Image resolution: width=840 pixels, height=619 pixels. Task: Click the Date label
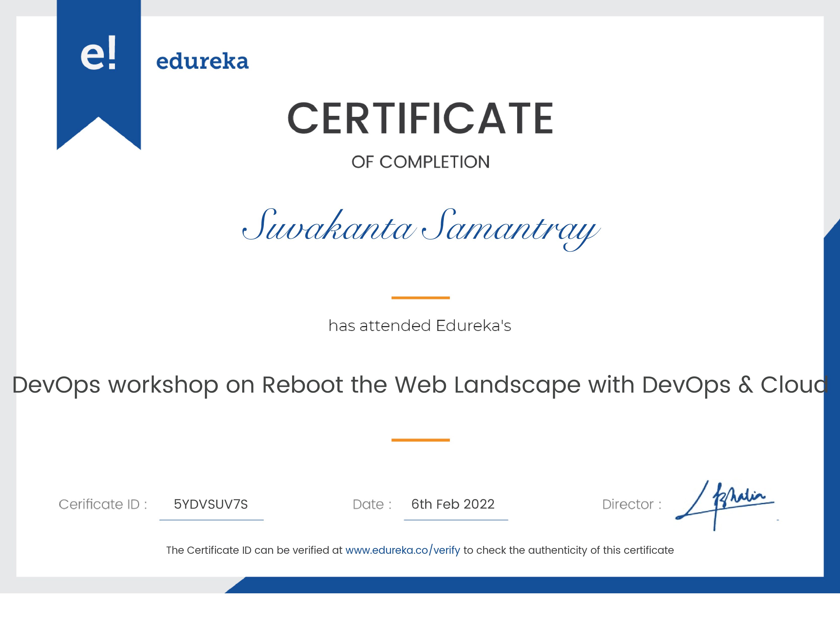[x=372, y=504]
